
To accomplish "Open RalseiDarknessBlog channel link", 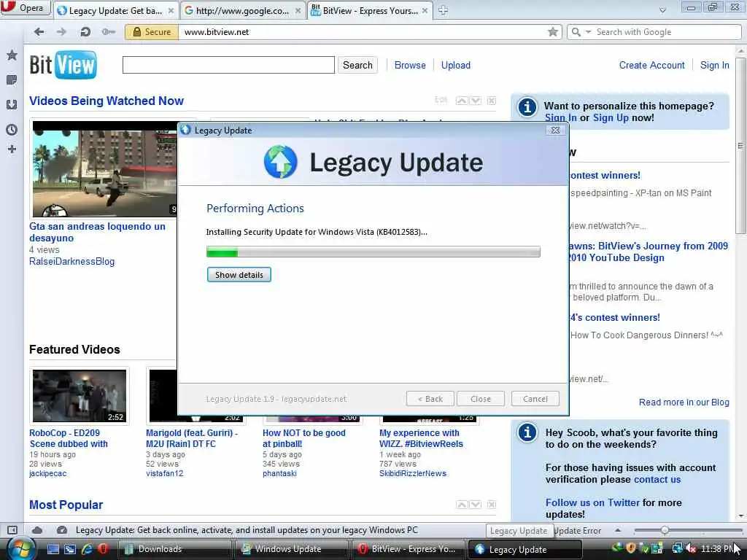I will pos(72,262).
